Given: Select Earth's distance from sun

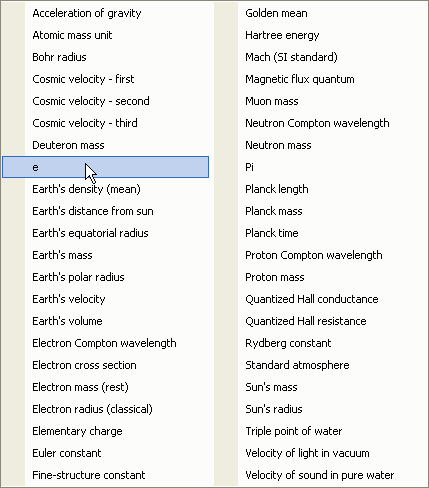Looking at the screenshot, I should (x=105, y=211).
